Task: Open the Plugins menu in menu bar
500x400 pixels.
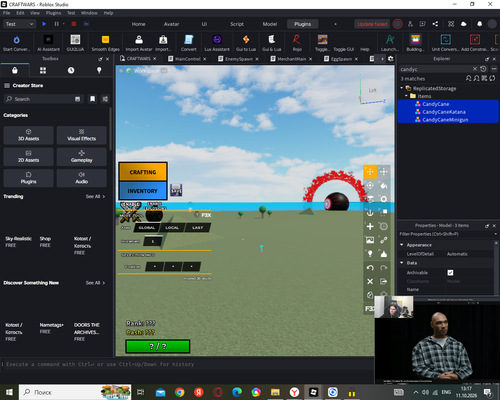Action: pyautogui.click(x=53, y=13)
